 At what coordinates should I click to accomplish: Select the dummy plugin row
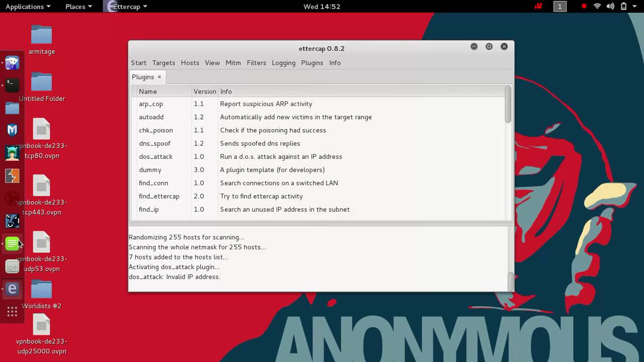click(x=318, y=170)
